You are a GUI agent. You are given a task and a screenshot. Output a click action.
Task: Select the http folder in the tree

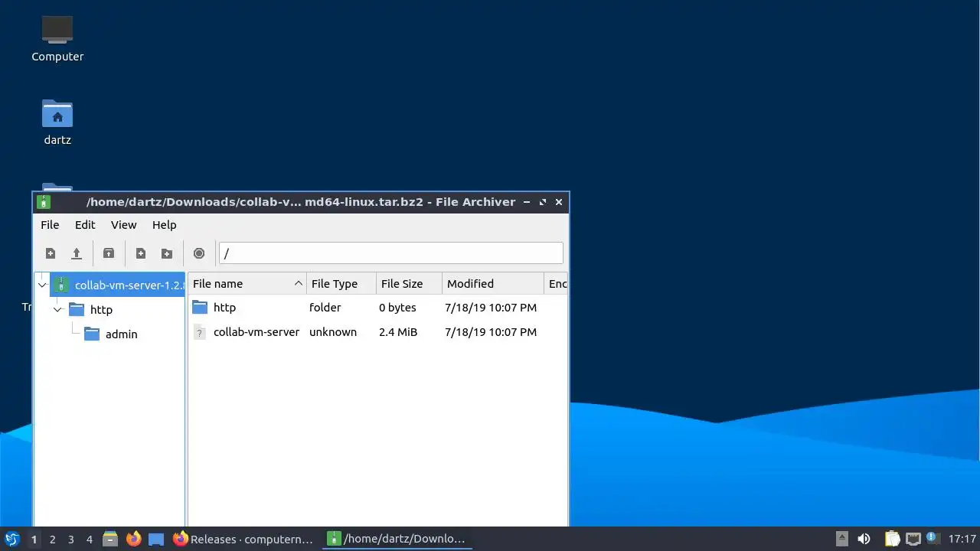[x=90, y=309]
